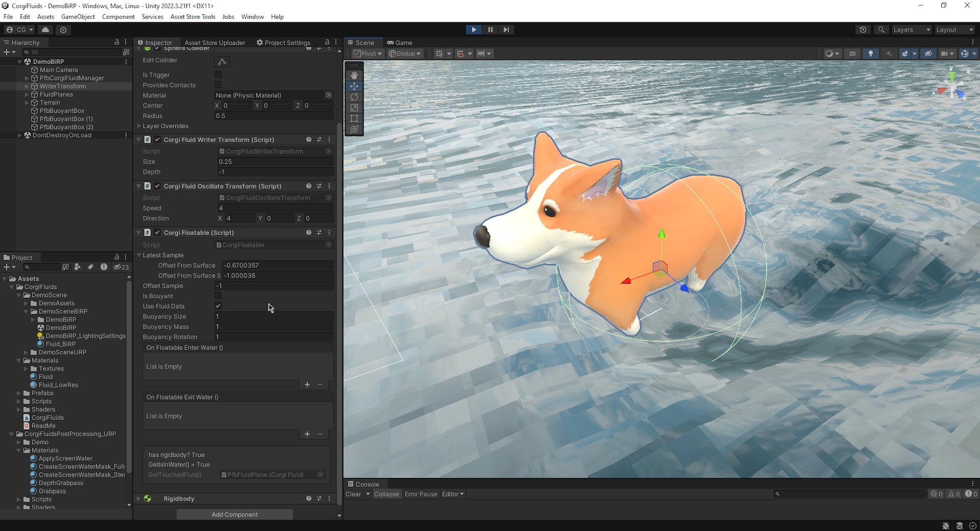
Task: Disable Corgi Fluid Writer Transform component
Action: pos(157,140)
